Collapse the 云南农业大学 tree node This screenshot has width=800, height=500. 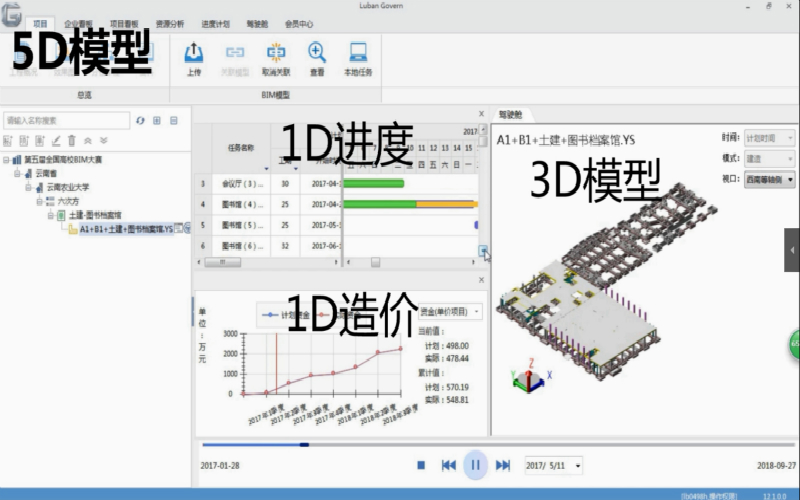[x=29, y=187]
